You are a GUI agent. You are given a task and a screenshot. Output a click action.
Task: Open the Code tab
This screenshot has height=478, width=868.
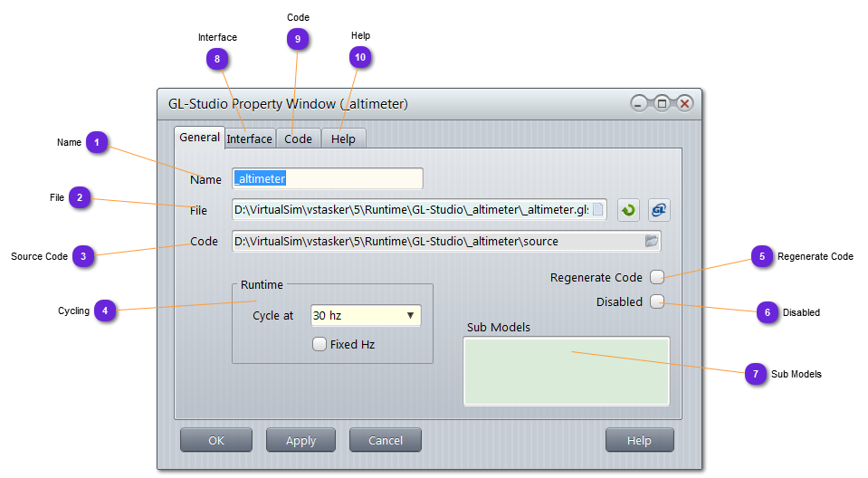point(298,139)
